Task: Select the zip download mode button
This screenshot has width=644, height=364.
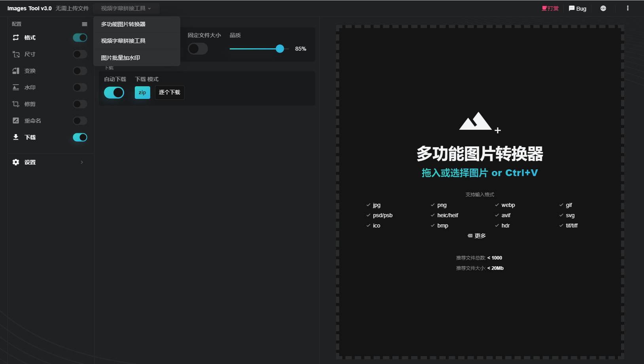Action: tap(142, 93)
